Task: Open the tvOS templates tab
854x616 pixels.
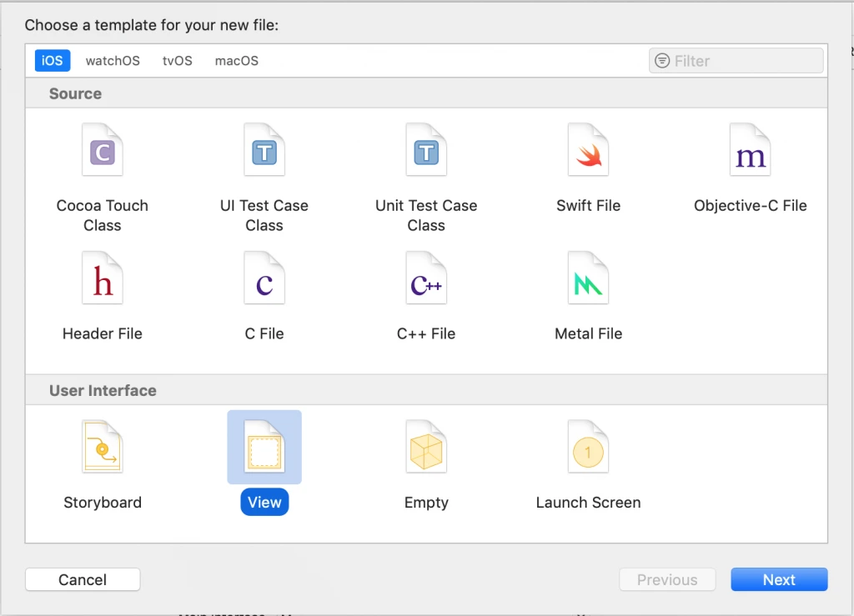Action: (177, 60)
